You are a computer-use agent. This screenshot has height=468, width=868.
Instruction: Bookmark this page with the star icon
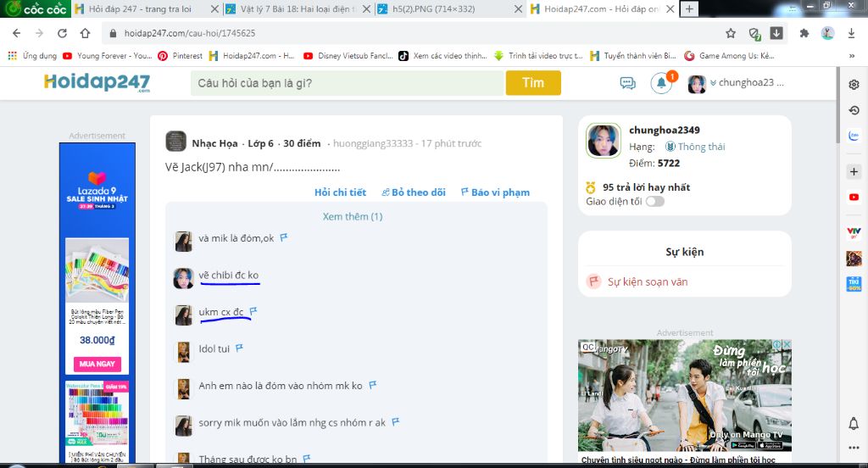click(x=731, y=33)
